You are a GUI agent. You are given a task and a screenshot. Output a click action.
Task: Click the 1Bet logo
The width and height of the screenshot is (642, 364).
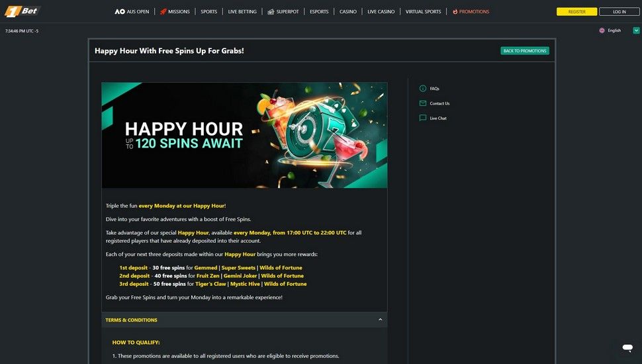(22, 11)
